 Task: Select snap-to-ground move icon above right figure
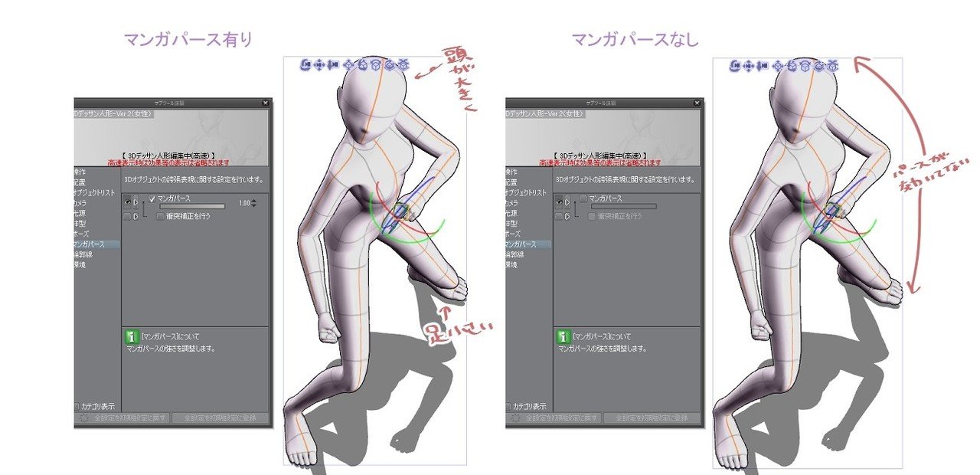[832, 66]
